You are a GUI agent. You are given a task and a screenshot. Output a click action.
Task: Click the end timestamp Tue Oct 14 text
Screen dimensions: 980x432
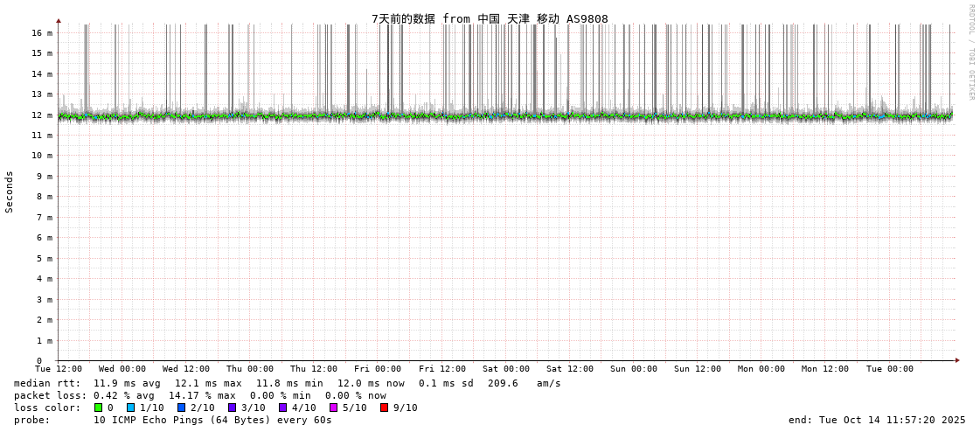[x=877, y=420]
